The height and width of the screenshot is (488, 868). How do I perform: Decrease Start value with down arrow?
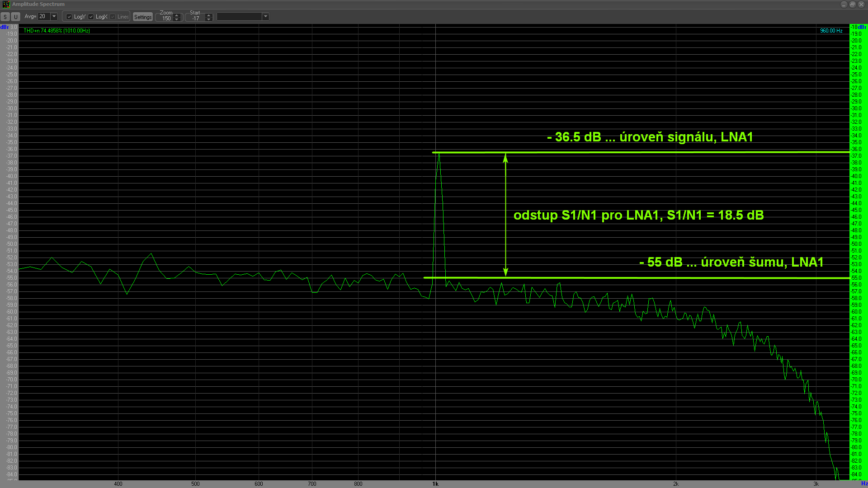click(208, 19)
